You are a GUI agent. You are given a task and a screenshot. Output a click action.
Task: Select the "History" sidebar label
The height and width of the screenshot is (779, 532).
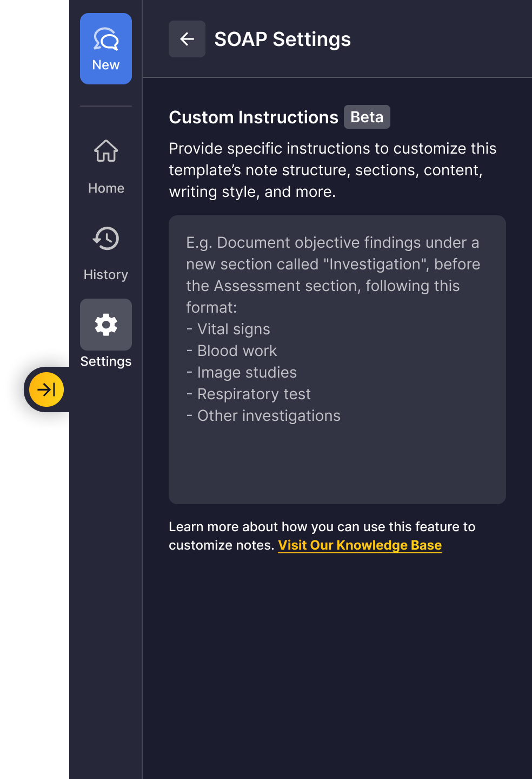click(106, 275)
